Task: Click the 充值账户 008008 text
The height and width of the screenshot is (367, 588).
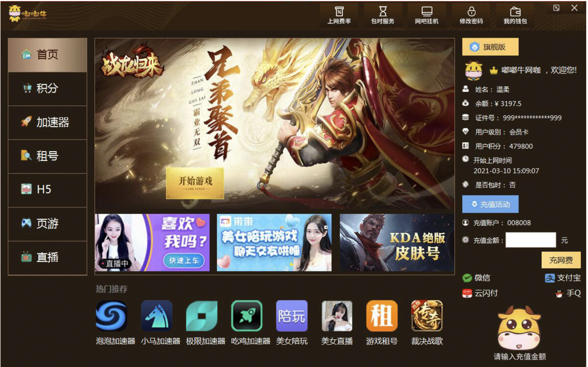Action: [502, 223]
